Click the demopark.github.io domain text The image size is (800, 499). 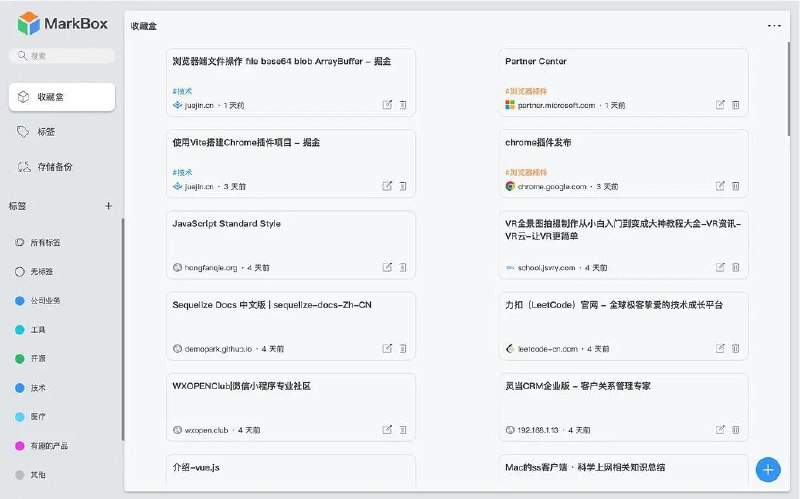tap(218, 348)
